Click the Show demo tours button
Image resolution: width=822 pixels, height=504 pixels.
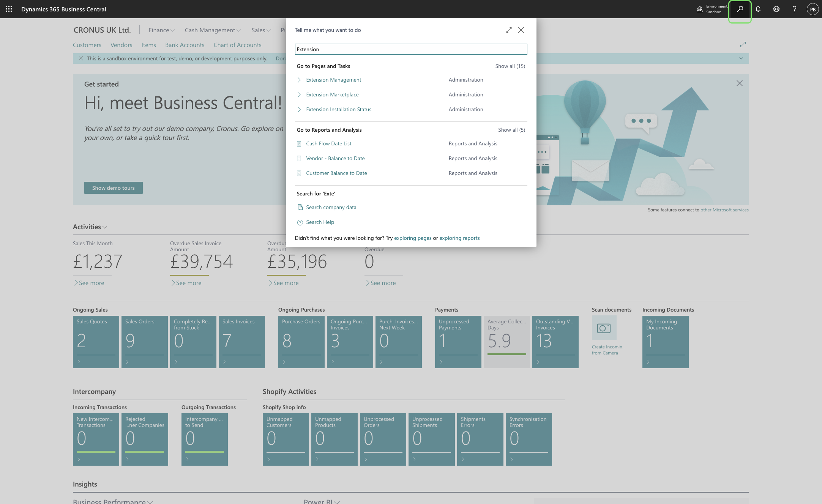(113, 188)
